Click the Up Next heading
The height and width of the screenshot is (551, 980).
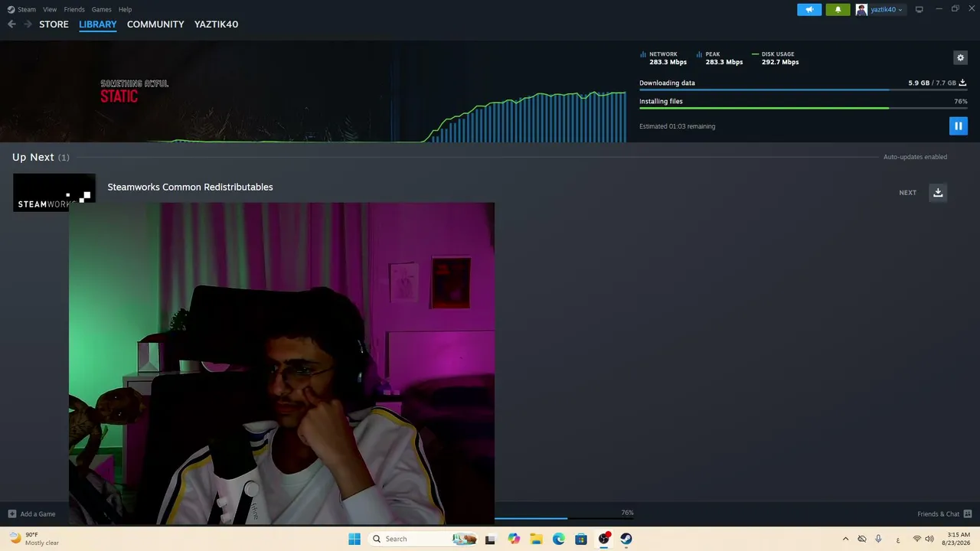point(33,157)
